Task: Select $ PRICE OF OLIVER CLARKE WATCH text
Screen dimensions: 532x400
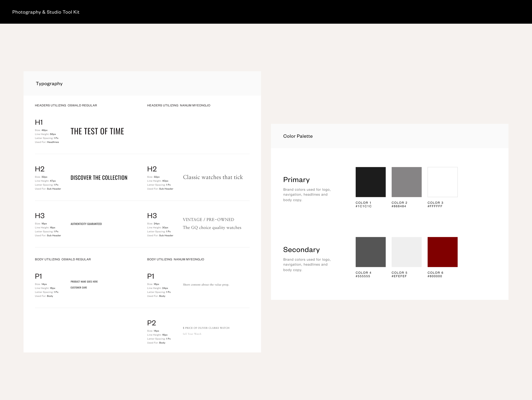Action: pyautogui.click(x=206, y=328)
